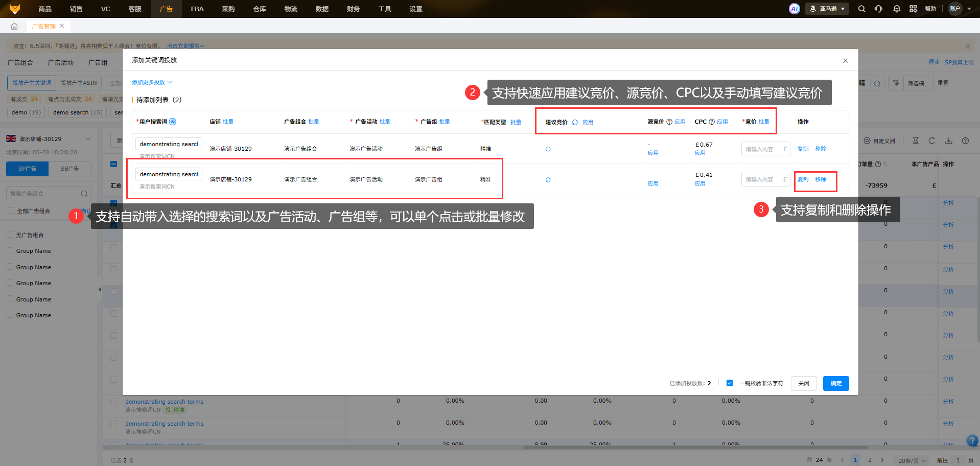Image resolution: width=980 pixels, height=466 pixels.
Task: Open the FBA menu
Action: pyautogui.click(x=197, y=9)
